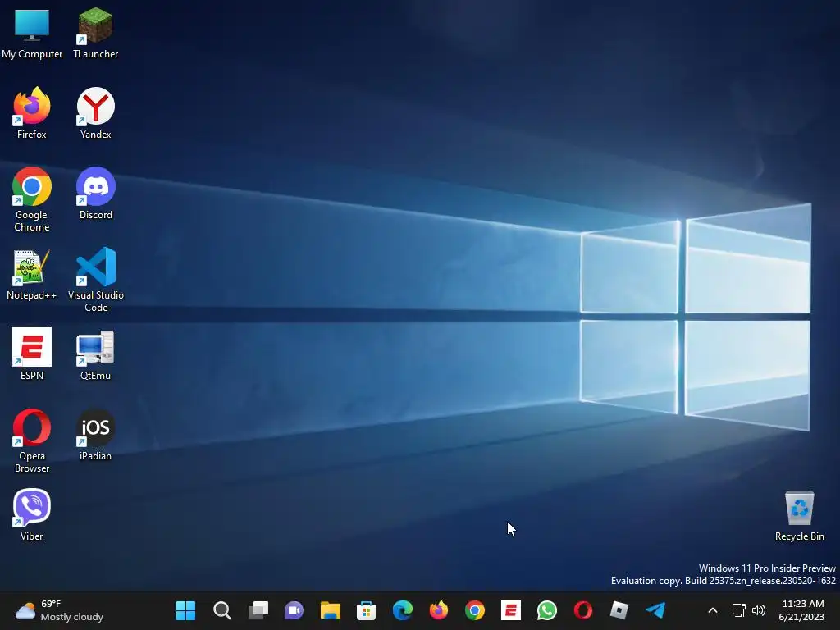This screenshot has width=840, height=630.
Task: Launch Opera from the taskbar
Action: pos(583,610)
